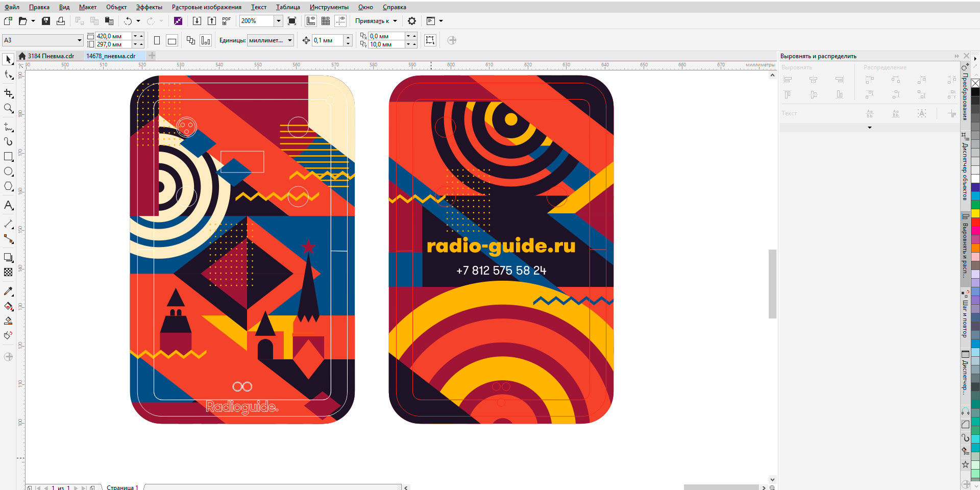Open the Options gear icon
980x490 pixels.
point(412,21)
